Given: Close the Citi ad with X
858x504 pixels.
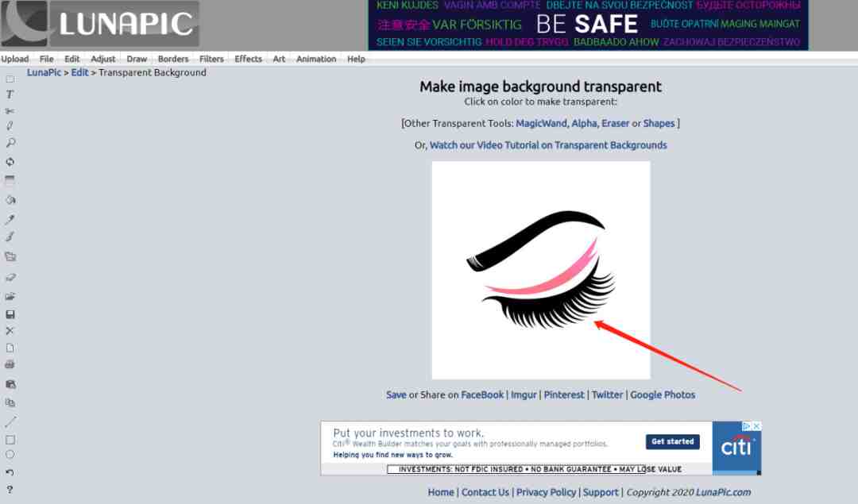Looking at the screenshot, I should [757, 426].
